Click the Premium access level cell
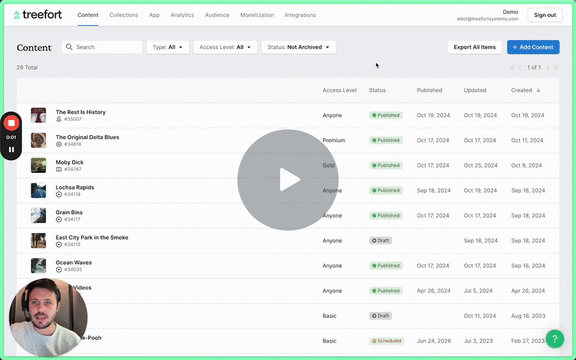Screen dimensions: 576x360 coord(334,140)
